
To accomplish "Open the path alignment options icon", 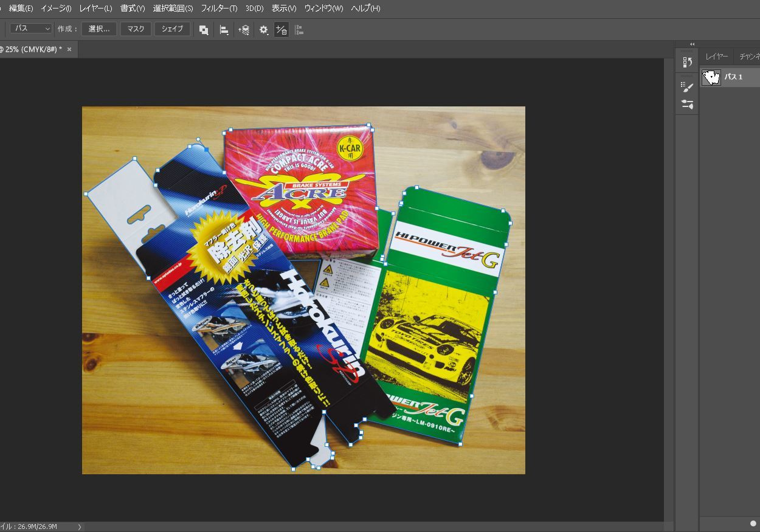I will pos(224,29).
